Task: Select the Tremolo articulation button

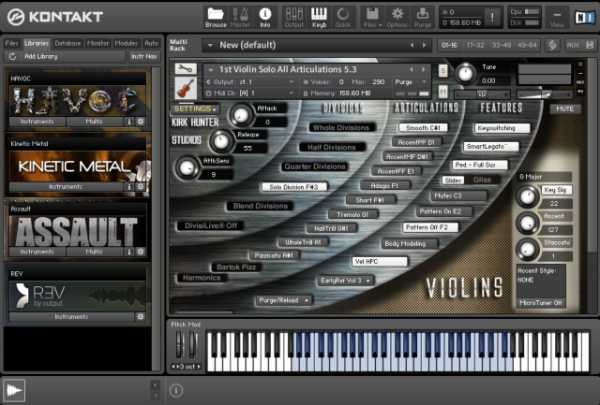Action: coord(353,214)
